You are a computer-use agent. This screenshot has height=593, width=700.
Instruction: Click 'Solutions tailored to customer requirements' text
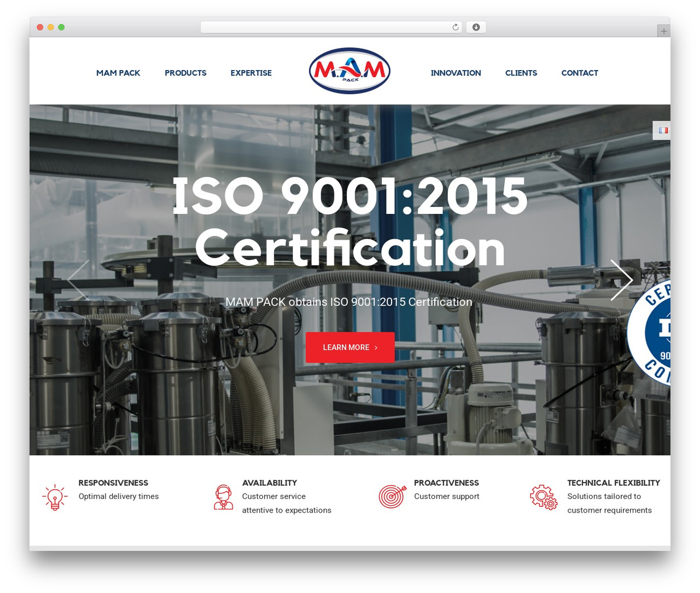[x=610, y=503]
